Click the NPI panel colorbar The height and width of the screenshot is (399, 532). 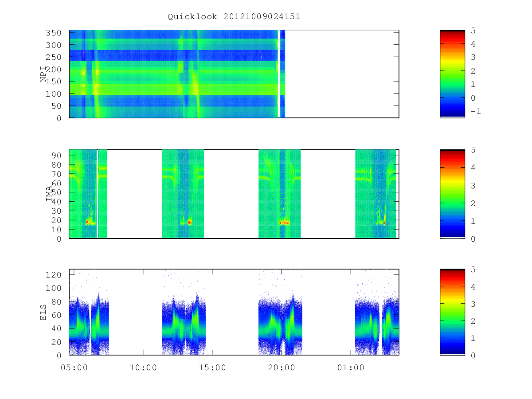[452, 74]
